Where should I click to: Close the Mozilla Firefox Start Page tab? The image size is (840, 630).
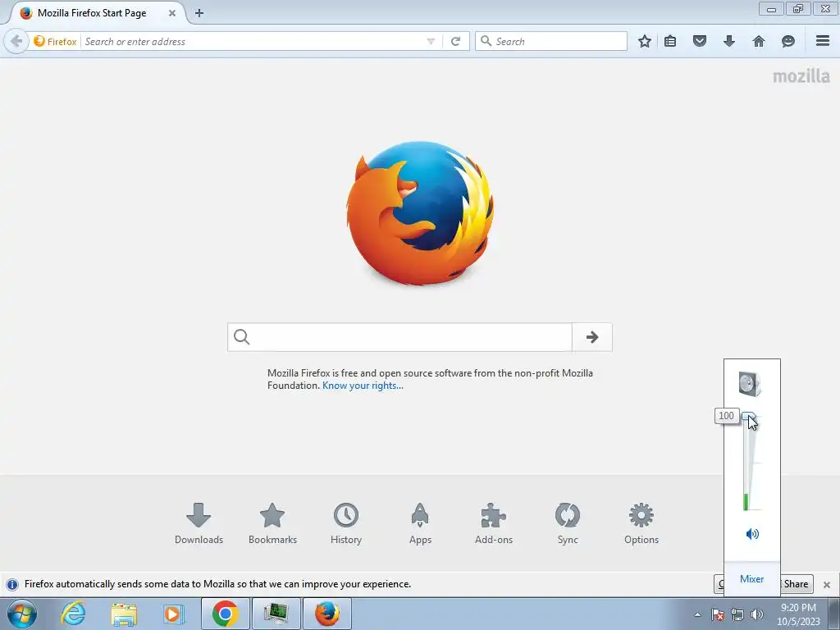172,13
